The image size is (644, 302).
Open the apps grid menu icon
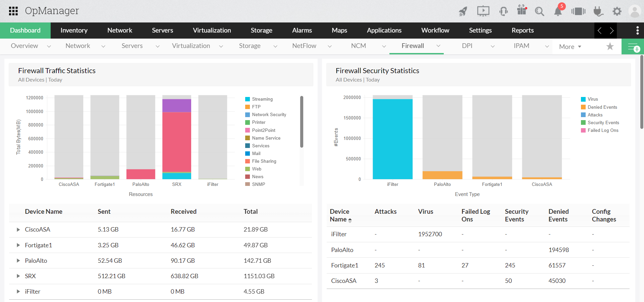click(13, 11)
